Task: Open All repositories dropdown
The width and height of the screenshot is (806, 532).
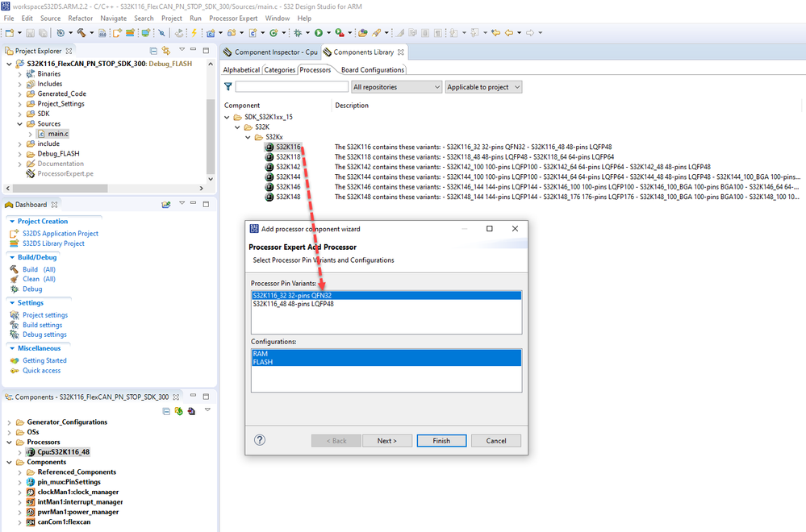Action: tap(396, 87)
